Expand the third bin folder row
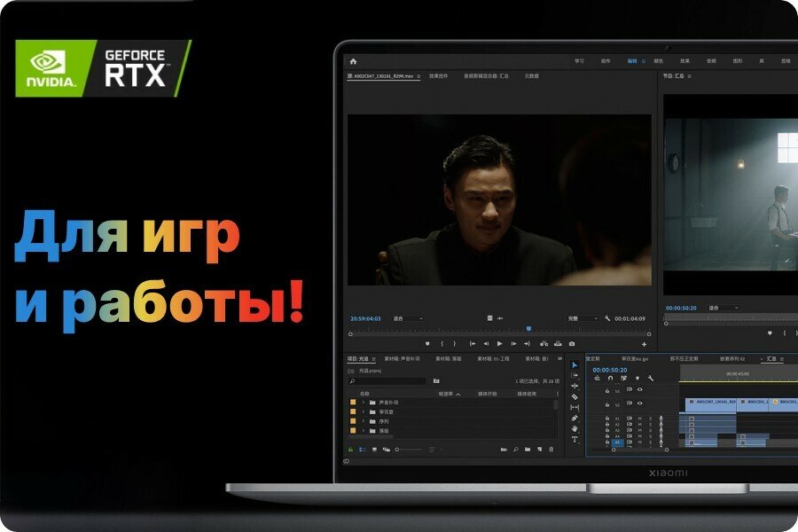Screen dimensions: 798x532 coord(364,421)
